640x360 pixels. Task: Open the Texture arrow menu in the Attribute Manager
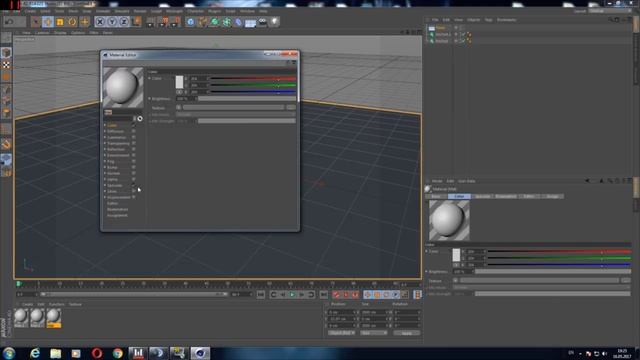click(x=456, y=280)
